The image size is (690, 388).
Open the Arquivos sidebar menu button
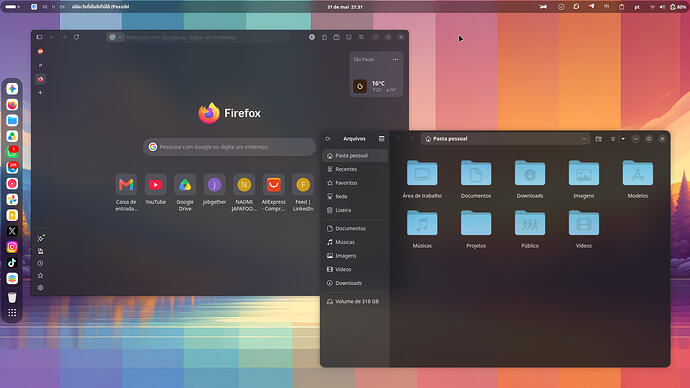(x=382, y=139)
